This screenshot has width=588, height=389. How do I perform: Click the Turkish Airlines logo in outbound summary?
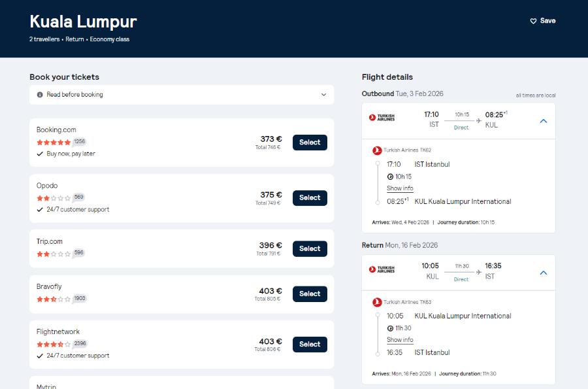(x=382, y=118)
